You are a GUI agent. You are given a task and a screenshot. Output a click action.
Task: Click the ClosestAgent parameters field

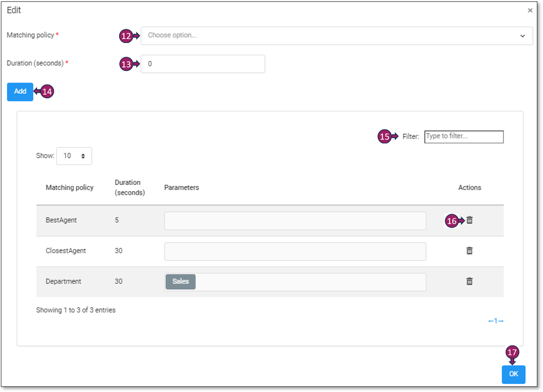pos(295,252)
